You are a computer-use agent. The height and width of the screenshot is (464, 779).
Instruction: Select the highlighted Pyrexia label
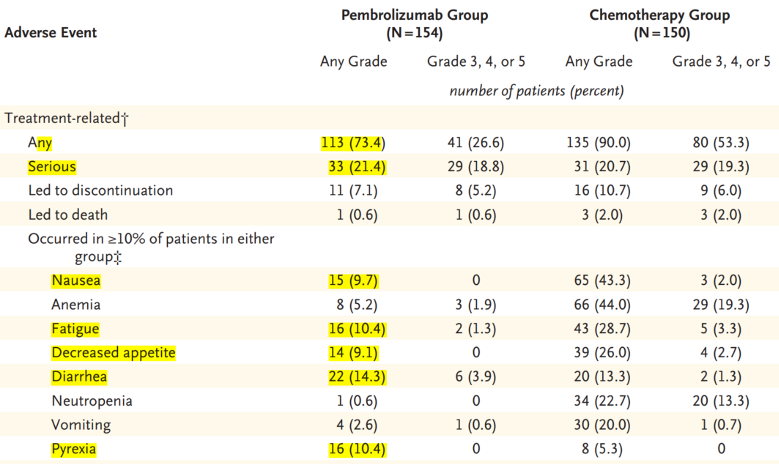point(76,449)
